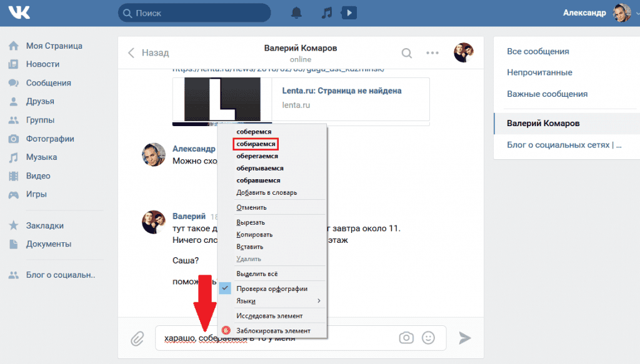Open Блог о социальн.. sidebar group

coord(61,275)
